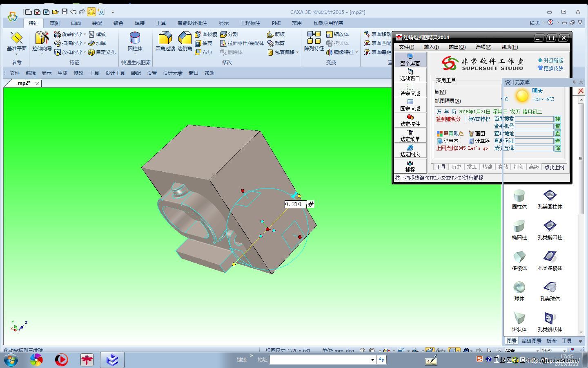The width and height of the screenshot is (588, 368).
Task: Choose 选定控件 capture mode in snapshot tool
Action: click(410, 120)
